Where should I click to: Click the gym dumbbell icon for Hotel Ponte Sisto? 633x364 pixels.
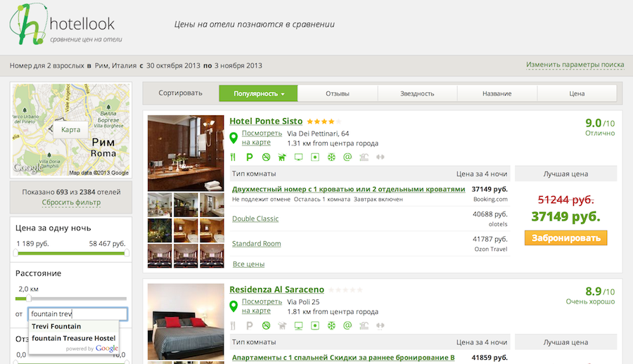[381, 157]
